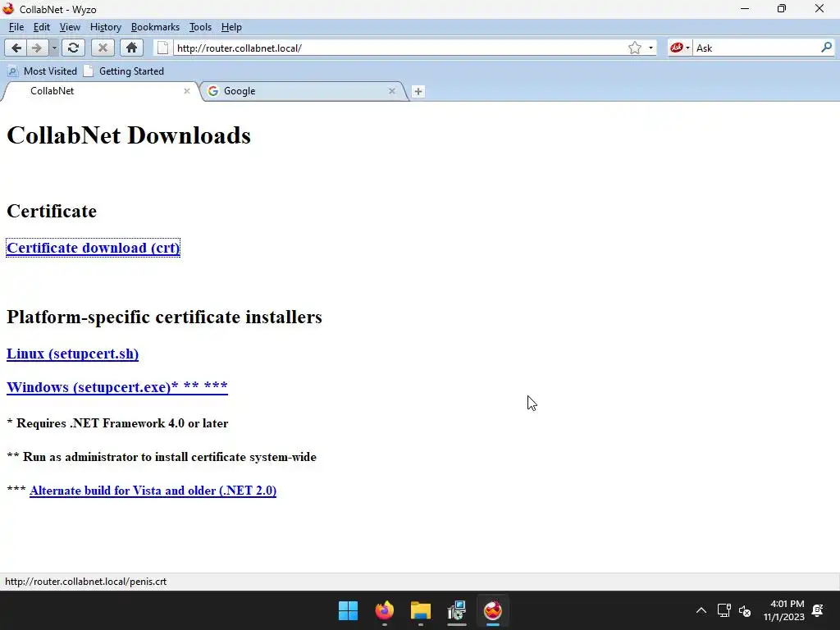Close the Google tab
The image size is (840, 630).
[391, 91]
